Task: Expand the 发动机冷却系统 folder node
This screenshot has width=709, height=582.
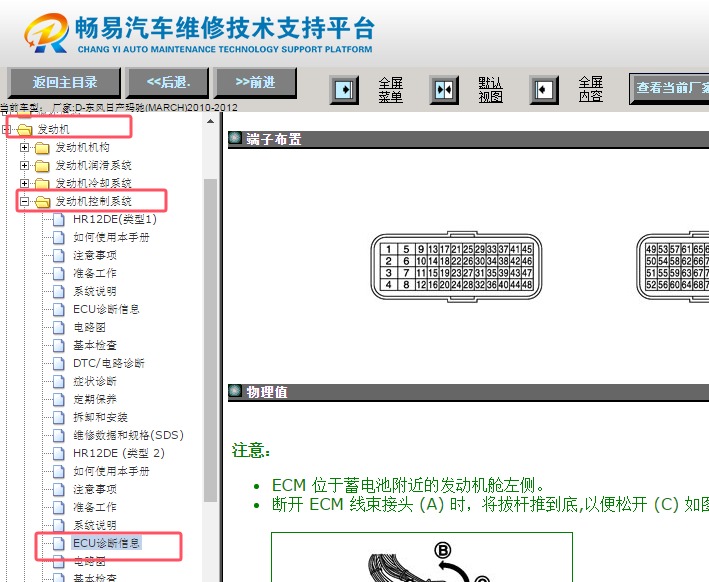Action: [x=24, y=183]
